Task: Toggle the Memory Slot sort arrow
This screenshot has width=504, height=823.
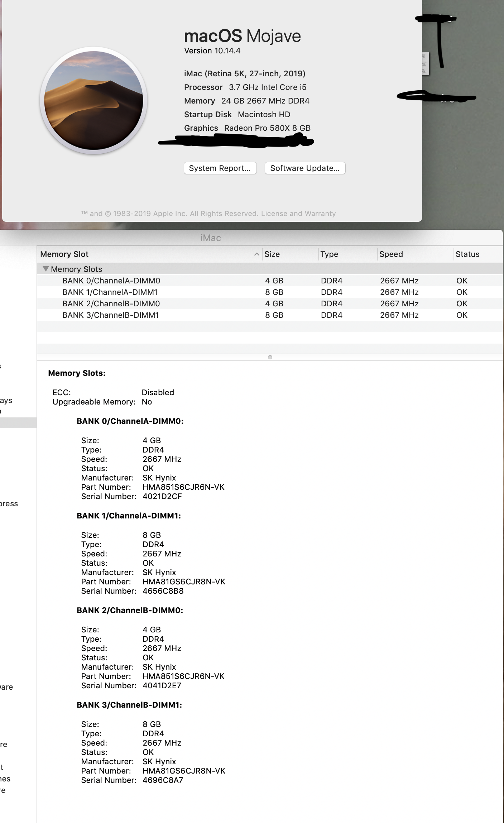Action: coord(256,254)
